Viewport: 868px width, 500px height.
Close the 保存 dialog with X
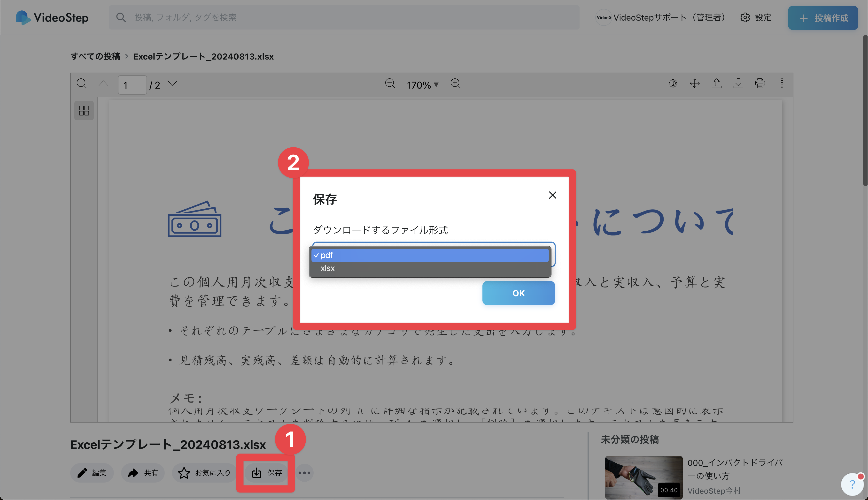(552, 195)
